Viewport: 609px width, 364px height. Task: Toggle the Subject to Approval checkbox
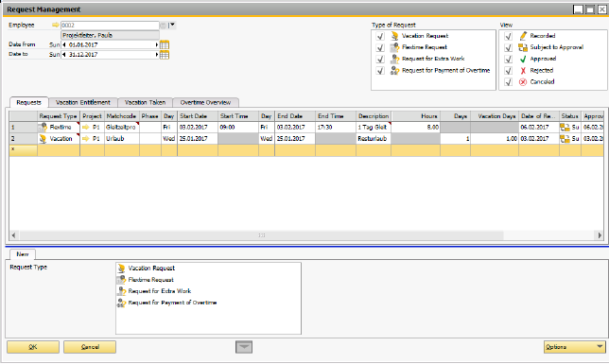coord(508,47)
